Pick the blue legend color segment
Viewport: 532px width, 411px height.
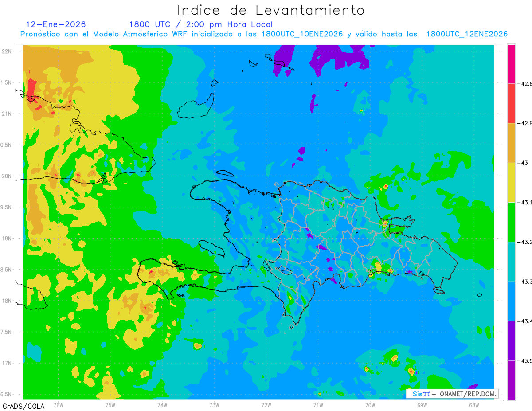coord(511,301)
